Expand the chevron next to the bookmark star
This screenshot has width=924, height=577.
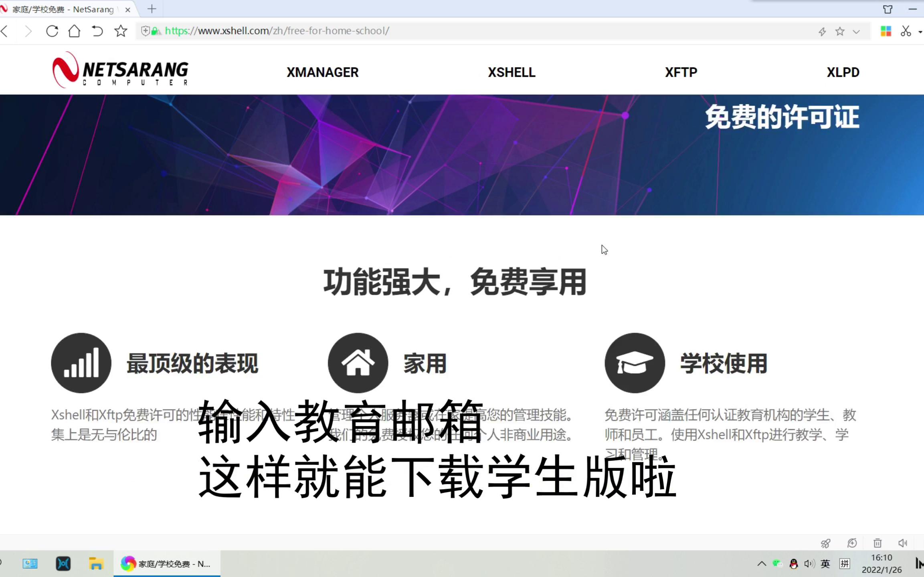[856, 31]
